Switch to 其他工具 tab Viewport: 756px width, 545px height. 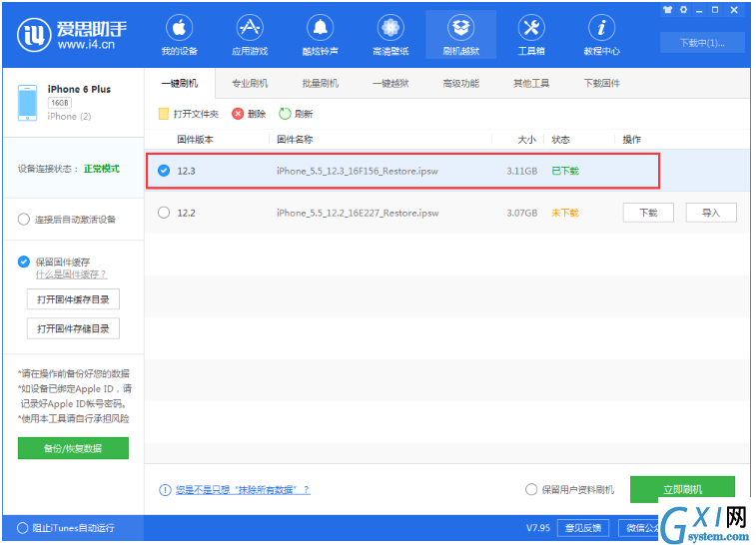point(531,84)
